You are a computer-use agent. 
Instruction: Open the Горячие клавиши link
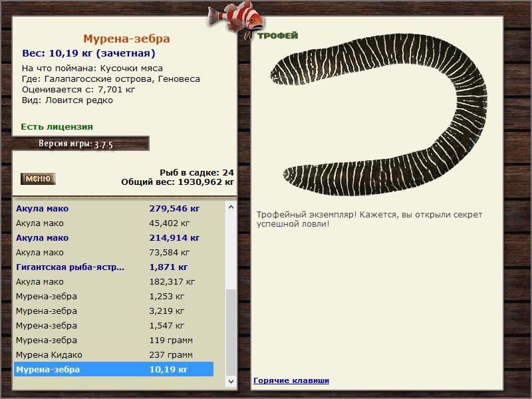coord(291,380)
